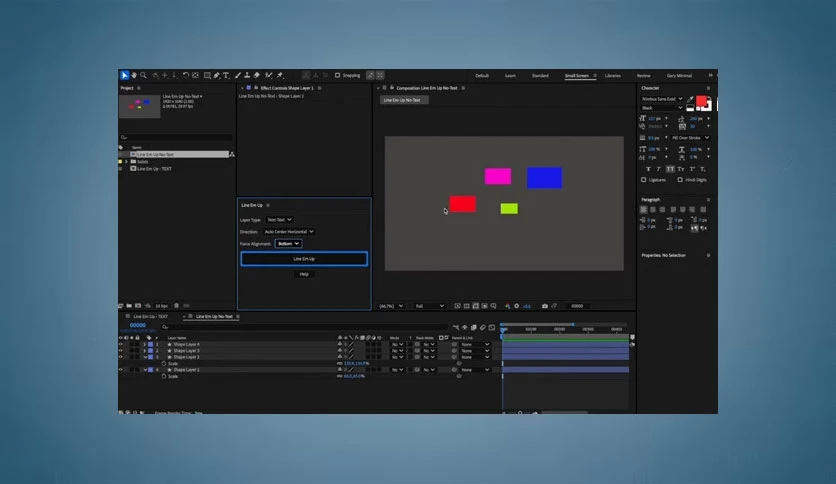Image resolution: width=836 pixels, height=484 pixels.
Task: Switch to the Default workspace
Action: (482, 76)
